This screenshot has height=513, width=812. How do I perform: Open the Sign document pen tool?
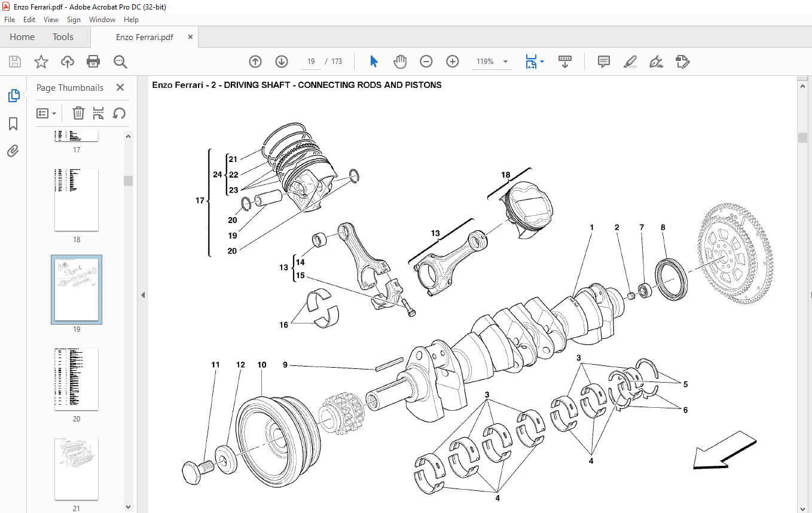(x=657, y=62)
